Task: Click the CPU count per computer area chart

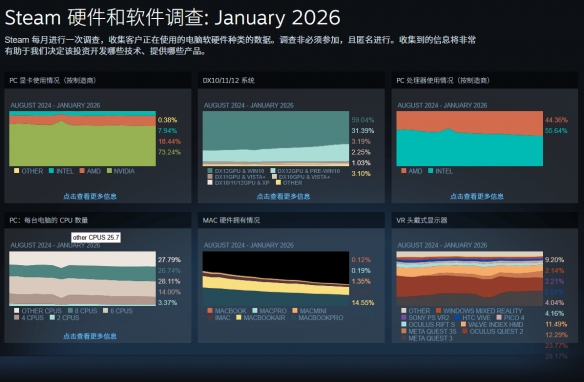Action: [82, 278]
